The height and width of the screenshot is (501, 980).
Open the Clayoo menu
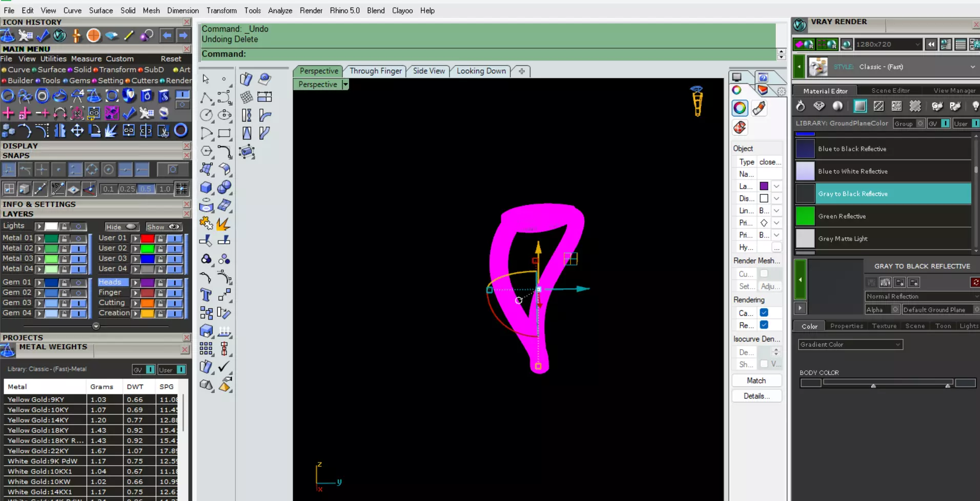(402, 10)
